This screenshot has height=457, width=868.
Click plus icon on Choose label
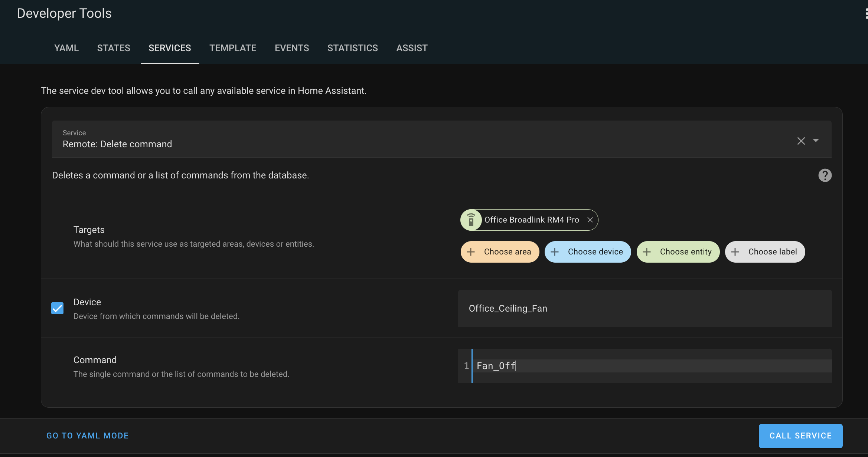tap(735, 252)
